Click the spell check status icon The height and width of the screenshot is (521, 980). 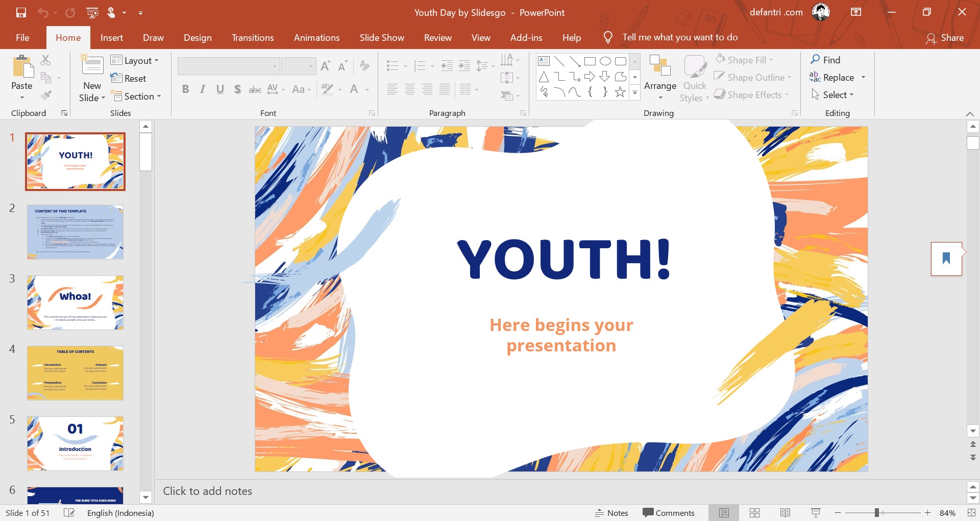click(69, 513)
